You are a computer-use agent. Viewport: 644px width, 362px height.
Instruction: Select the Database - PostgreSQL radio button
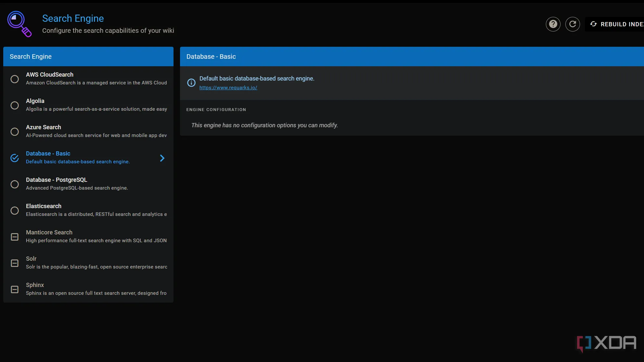click(x=15, y=184)
